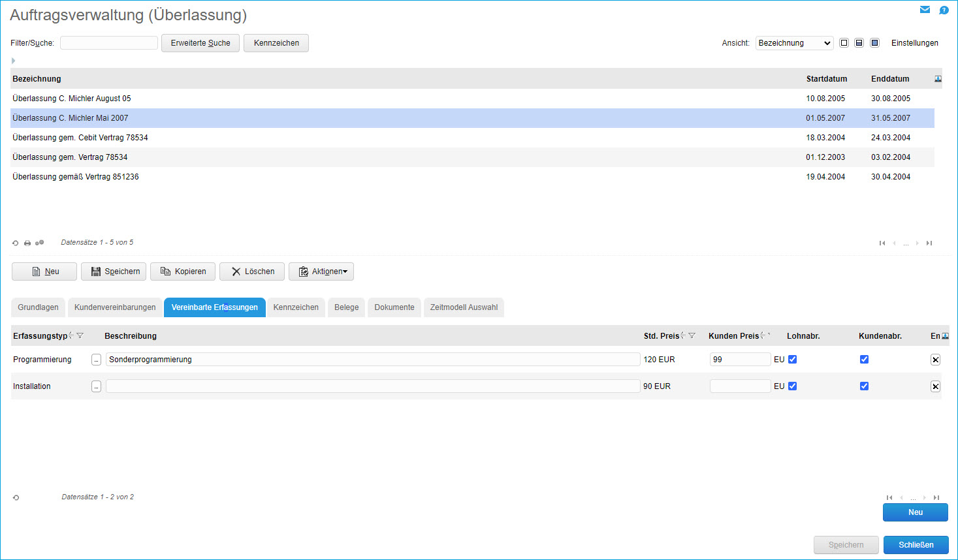
Task: Remove the Installation row with X icon
Action: [935, 386]
